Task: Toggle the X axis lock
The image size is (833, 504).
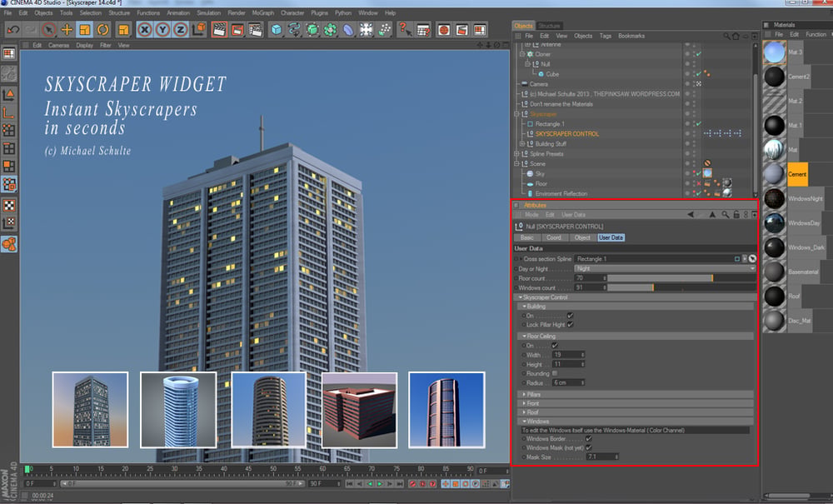Action: pyautogui.click(x=144, y=30)
